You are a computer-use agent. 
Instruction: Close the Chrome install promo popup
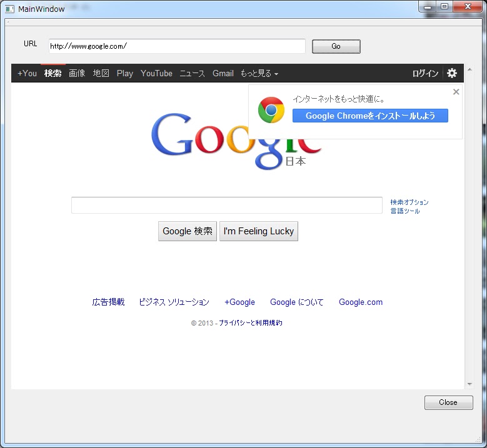456,92
